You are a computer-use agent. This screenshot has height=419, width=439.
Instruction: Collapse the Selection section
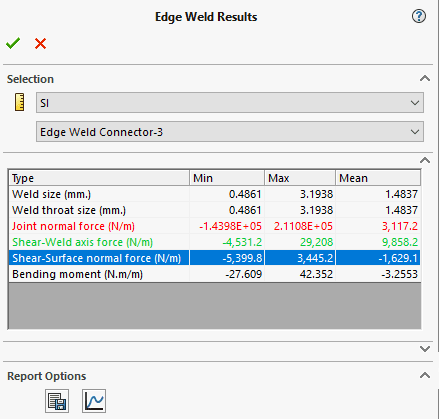coord(425,79)
